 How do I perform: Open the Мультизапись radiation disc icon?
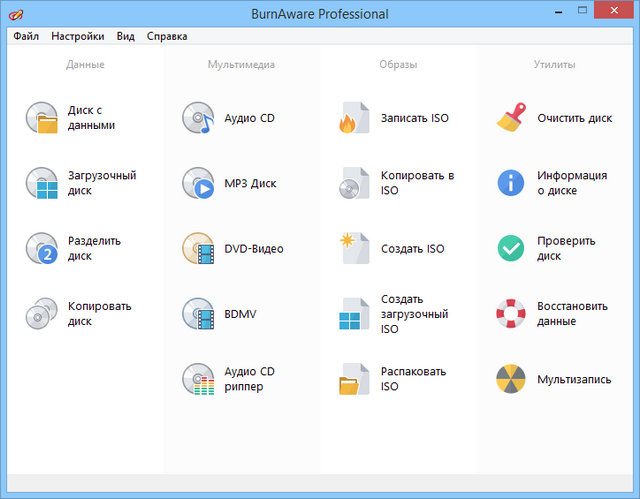[511, 379]
